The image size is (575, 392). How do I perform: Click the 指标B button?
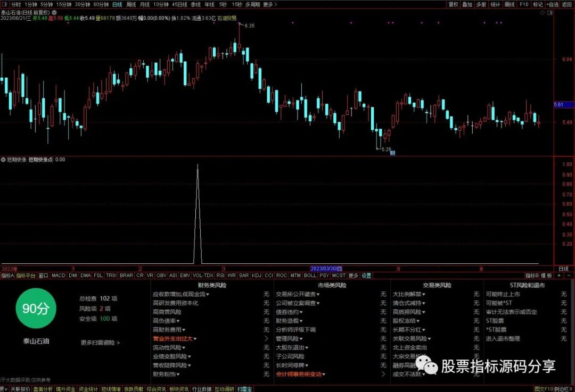click(x=532, y=276)
